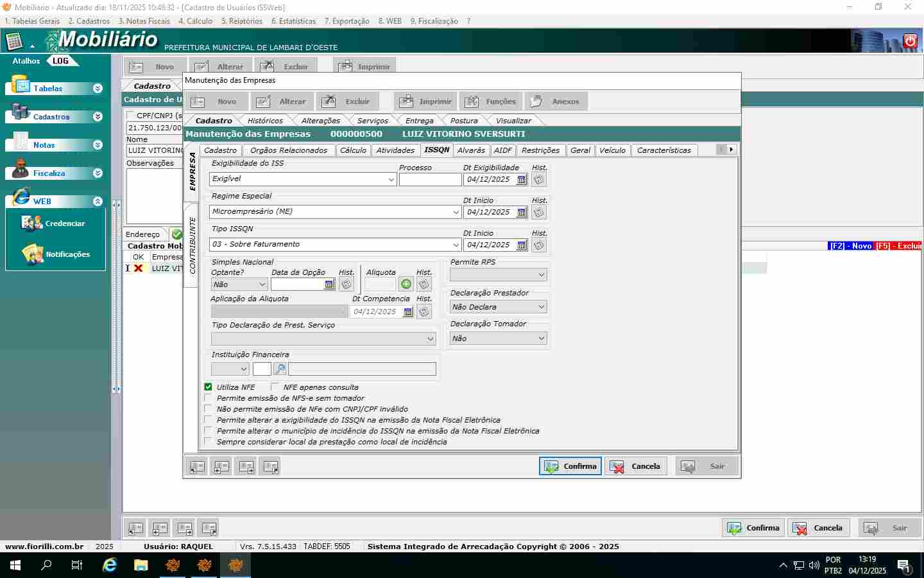Expand the Exigibilidade do ISS dropdown
The image size is (924, 578).
coord(391,180)
